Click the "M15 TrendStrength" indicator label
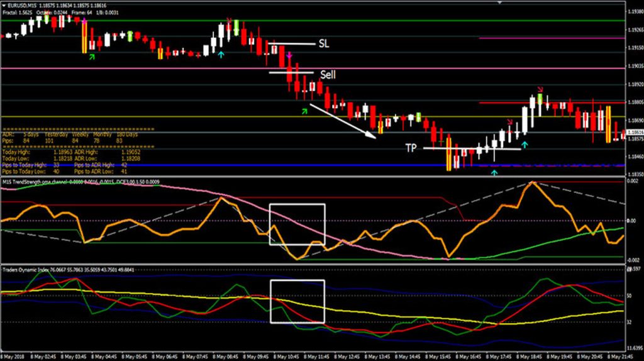Screen dimensions: 644x361 (x=21, y=182)
